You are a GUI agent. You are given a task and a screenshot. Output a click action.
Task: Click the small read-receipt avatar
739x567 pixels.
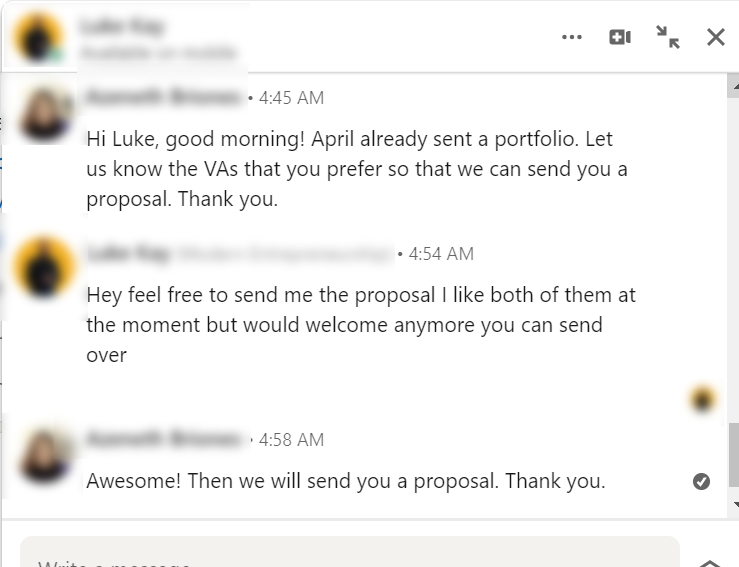(x=702, y=400)
